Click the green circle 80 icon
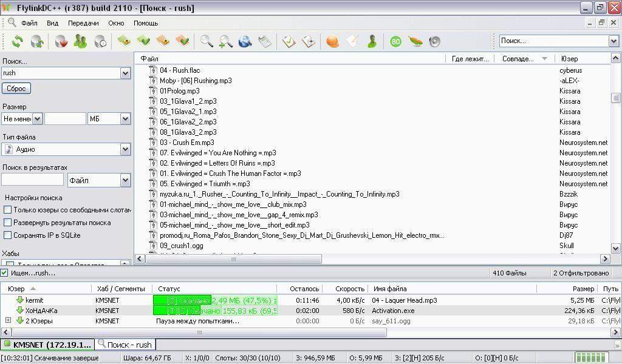This screenshot has width=622, height=364. click(x=395, y=41)
